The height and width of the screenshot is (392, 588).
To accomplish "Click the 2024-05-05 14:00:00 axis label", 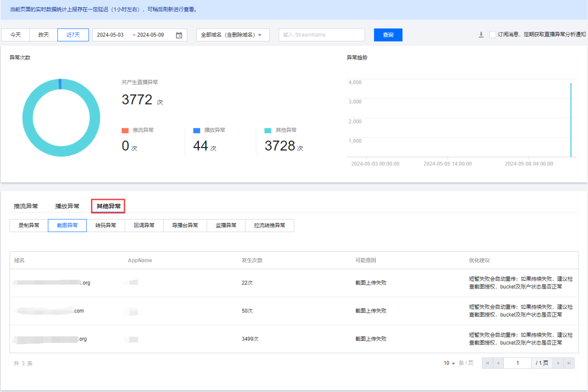I will (447, 164).
